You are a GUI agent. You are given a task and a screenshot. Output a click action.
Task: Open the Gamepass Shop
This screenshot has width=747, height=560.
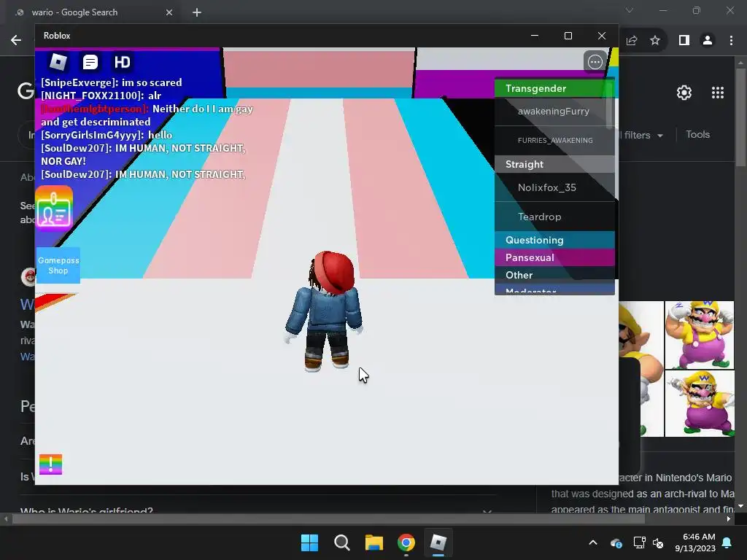(58, 265)
